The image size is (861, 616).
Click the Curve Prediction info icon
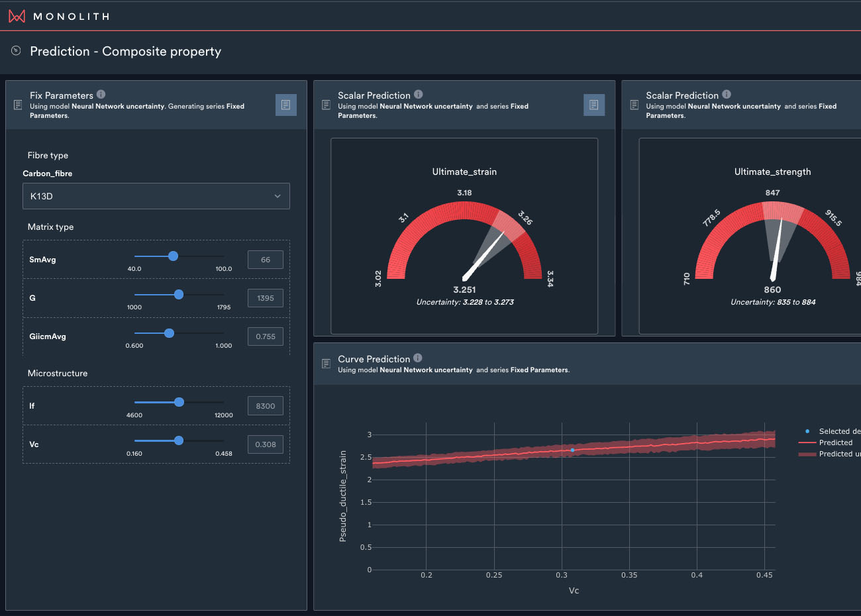pos(417,358)
